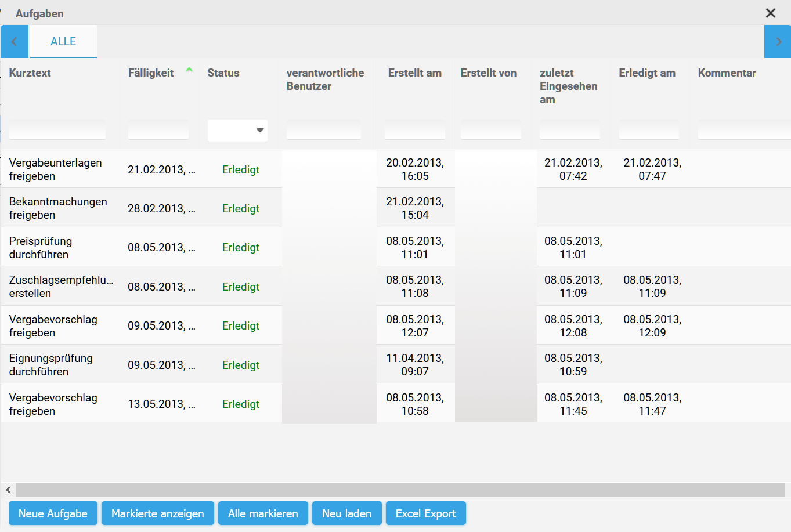The image size is (791, 532).
Task: Select the Bekanntmachungen freigeben row
Action: coord(396,208)
